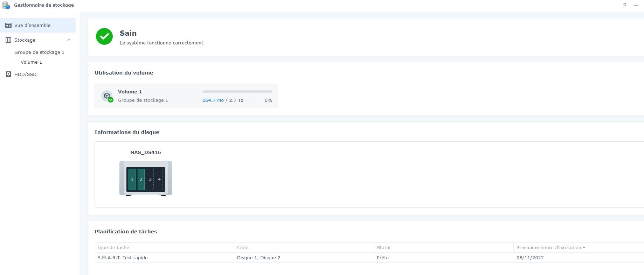The width and height of the screenshot is (644, 275).
Task: Select drive bay 2 on the NAS image
Action: coord(141,179)
